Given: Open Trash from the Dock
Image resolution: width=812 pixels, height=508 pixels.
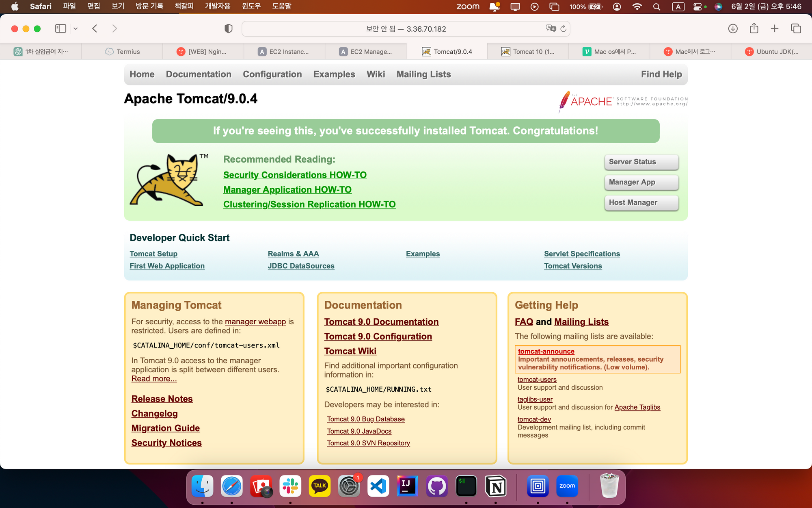Looking at the screenshot, I should pos(609,486).
